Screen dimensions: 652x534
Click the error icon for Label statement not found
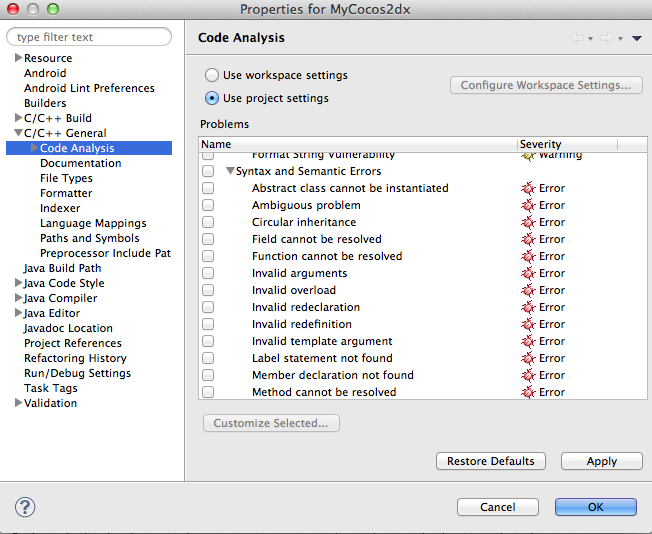point(528,358)
